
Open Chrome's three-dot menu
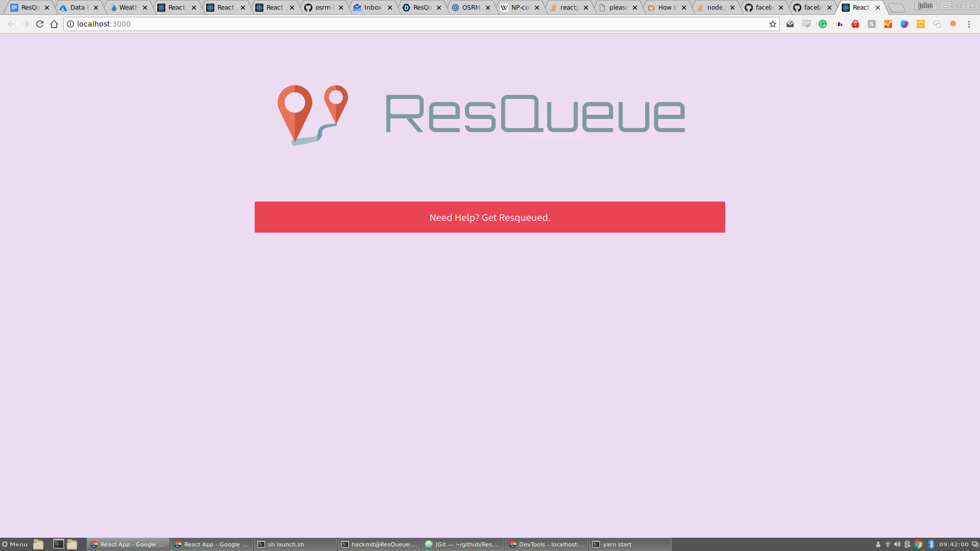point(969,24)
